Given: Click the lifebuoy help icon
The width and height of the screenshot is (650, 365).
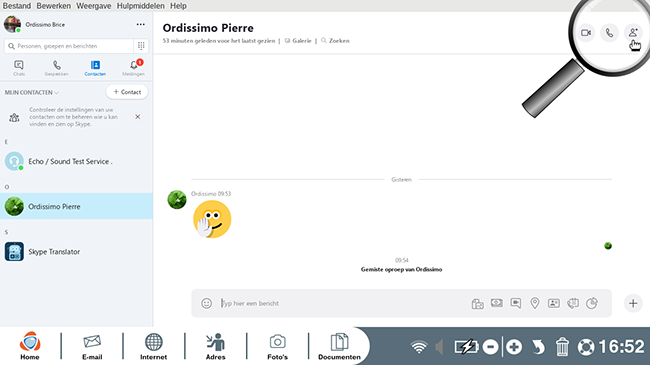Looking at the screenshot, I should tap(586, 347).
